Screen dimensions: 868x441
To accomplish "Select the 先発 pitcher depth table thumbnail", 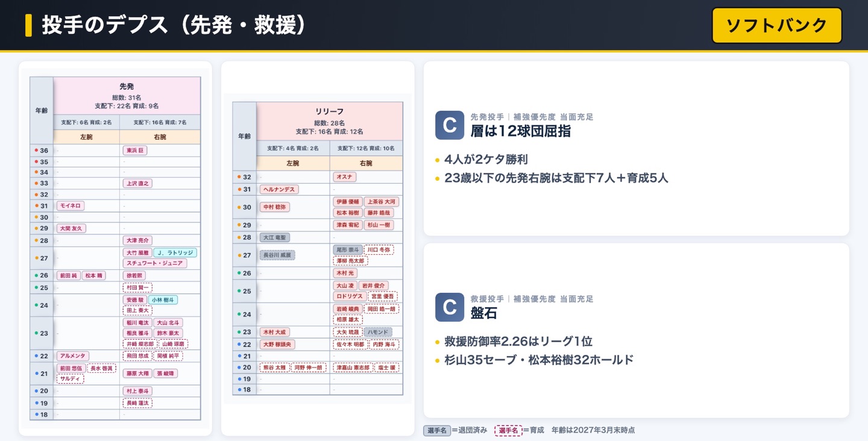I will pos(115,248).
